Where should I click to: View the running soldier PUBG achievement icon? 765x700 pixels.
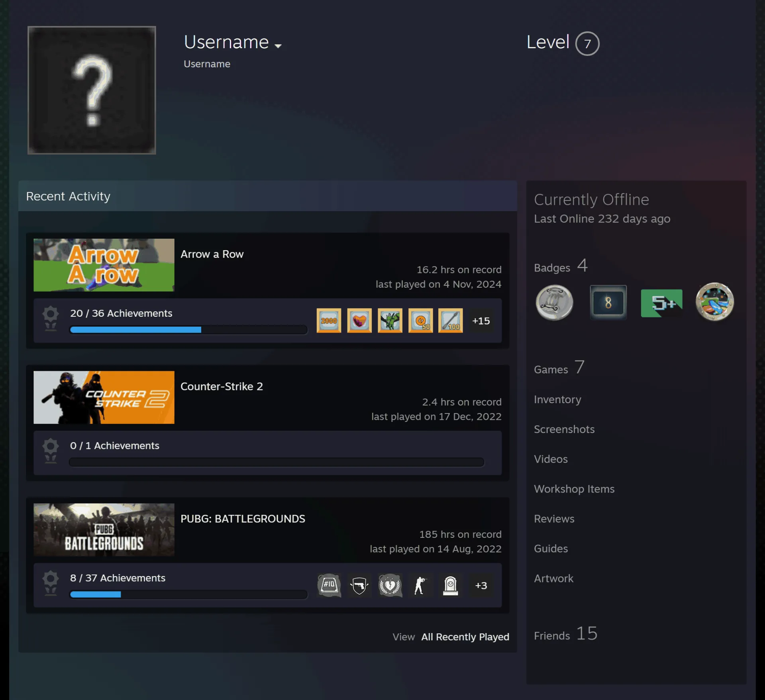click(421, 585)
